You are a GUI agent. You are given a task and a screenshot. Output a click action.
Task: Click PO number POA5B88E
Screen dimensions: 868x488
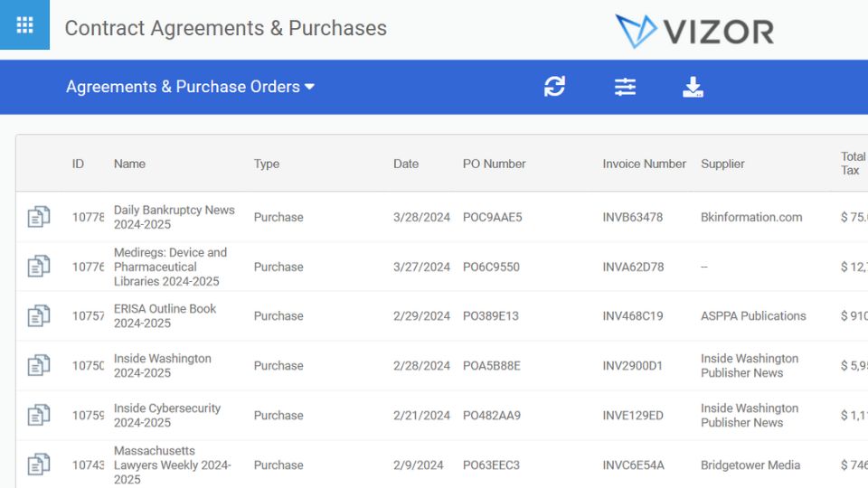pos(492,366)
